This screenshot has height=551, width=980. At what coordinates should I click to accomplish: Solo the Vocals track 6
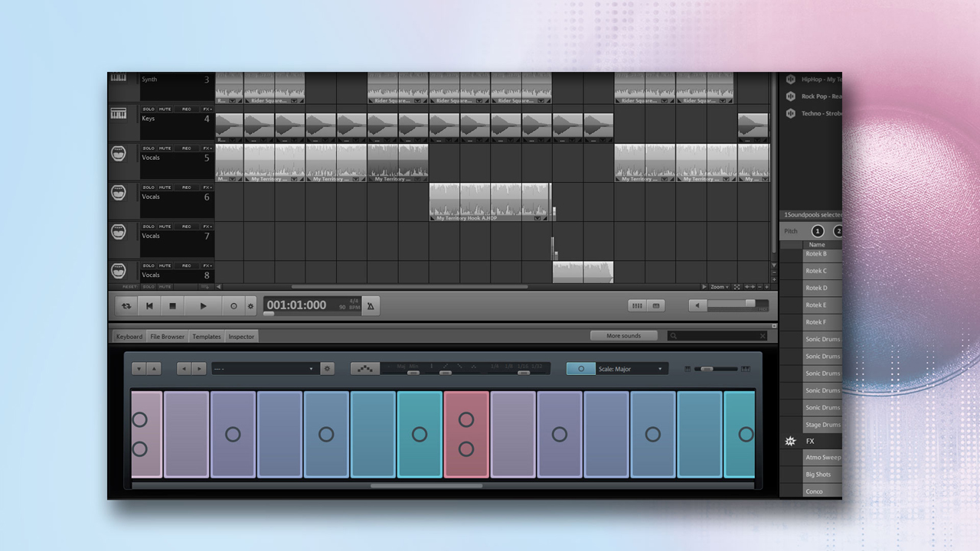[148, 187]
